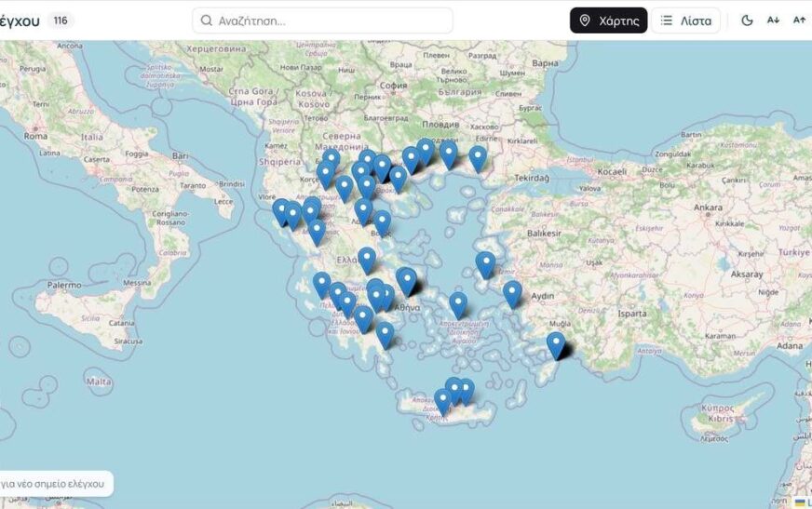Switch to the Λίστα list view
Screen dimensions: 812x509
685,20
